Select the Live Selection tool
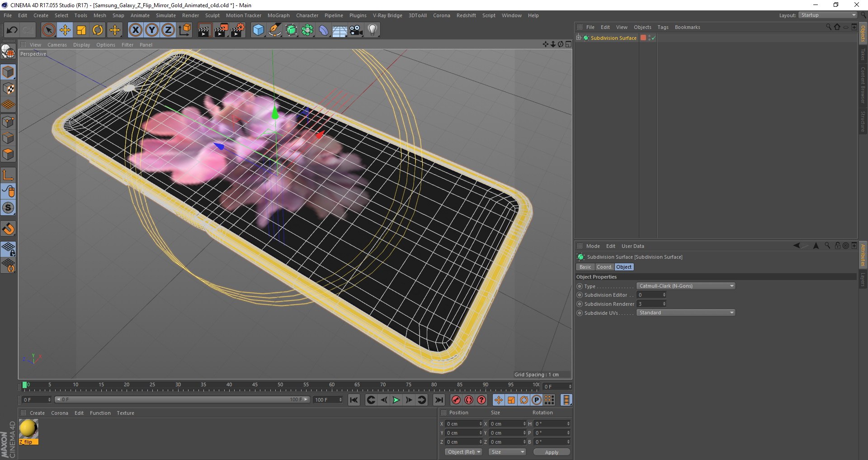 pyautogui.click(x=48, y=30)
